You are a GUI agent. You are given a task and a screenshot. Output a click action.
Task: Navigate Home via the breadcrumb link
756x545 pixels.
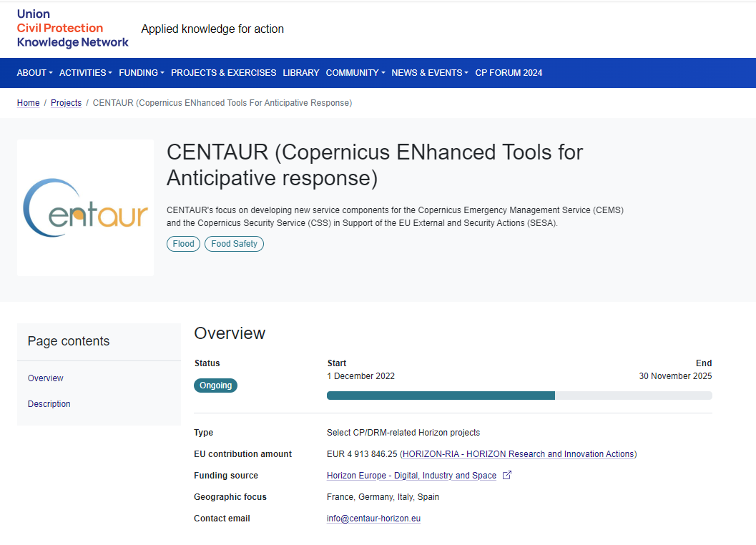tap(28, 102)
